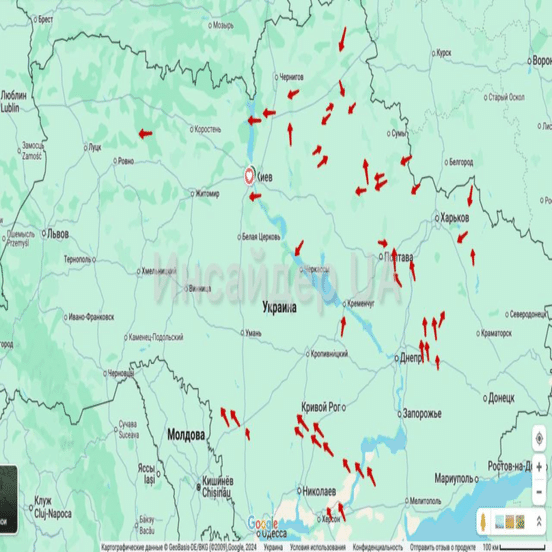552x552 pixels.
Task: Pick up the yellow Pegman Street View icon
Action: 483,522
